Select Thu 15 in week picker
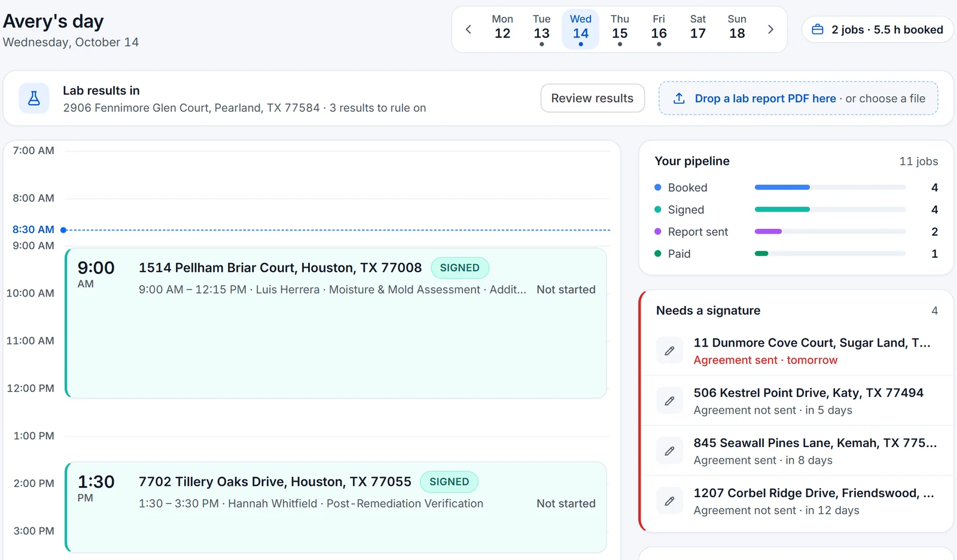This screenshot has width=957, height=560. point(620,29)
